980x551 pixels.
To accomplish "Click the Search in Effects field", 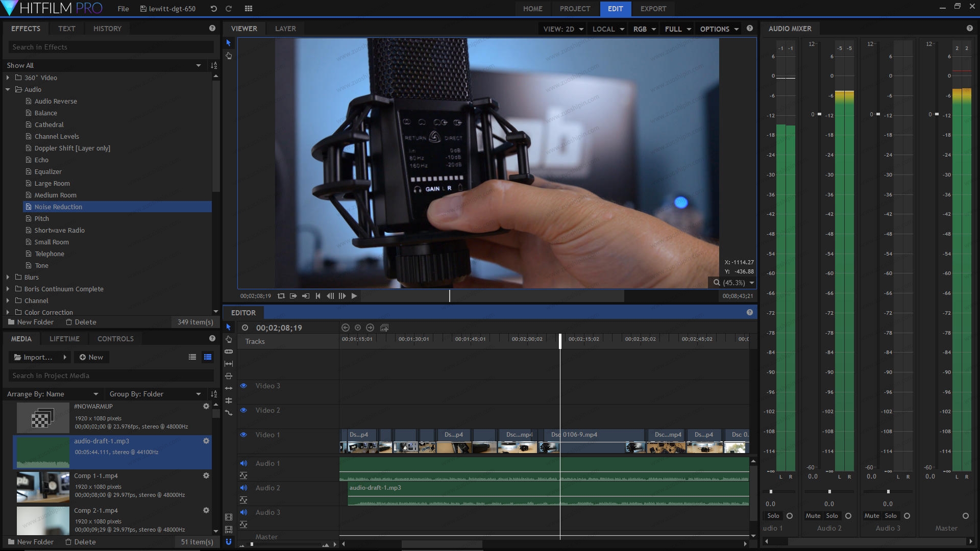I will (111, 47).
